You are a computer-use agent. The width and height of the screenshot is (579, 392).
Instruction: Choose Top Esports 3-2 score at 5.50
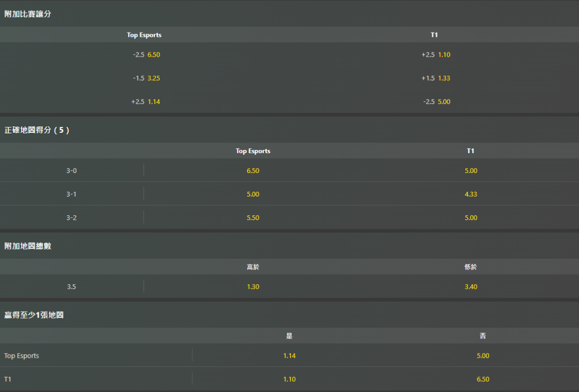point(253,218)
